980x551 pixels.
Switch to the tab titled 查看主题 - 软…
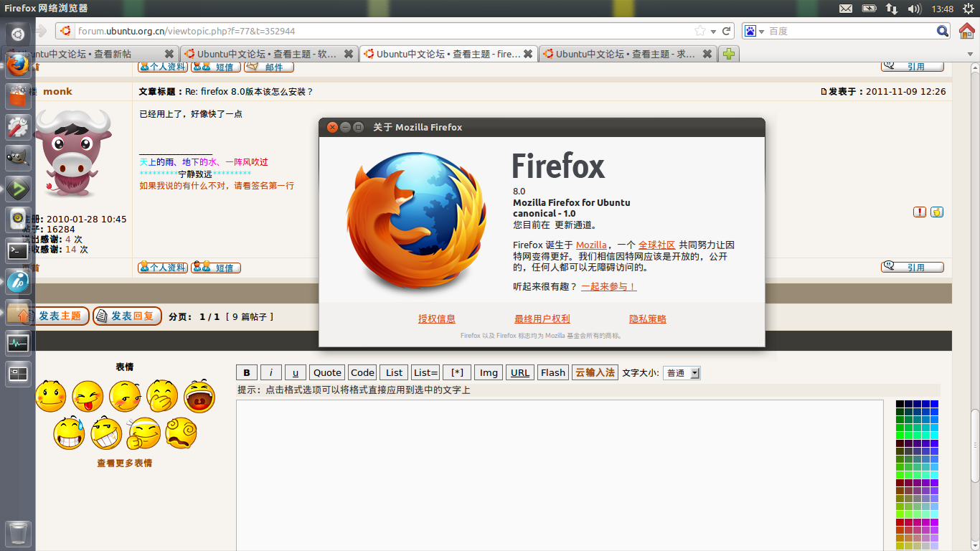click(268, 54)
